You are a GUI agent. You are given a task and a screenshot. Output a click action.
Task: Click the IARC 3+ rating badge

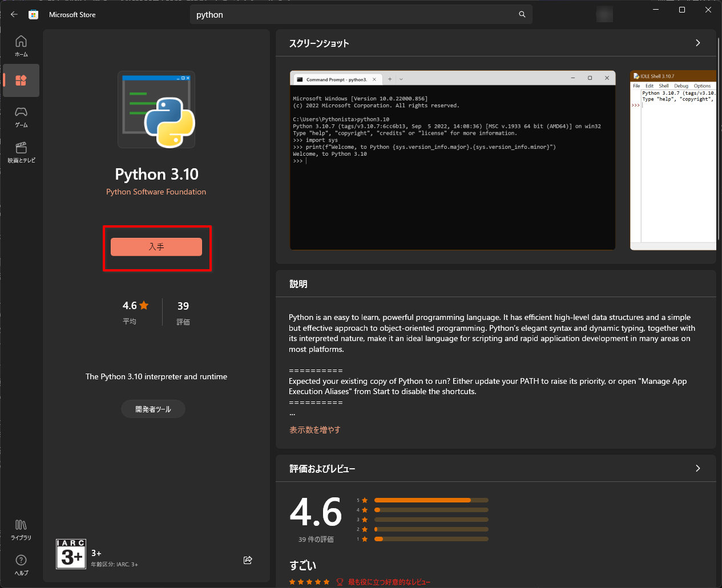[71, 554]
